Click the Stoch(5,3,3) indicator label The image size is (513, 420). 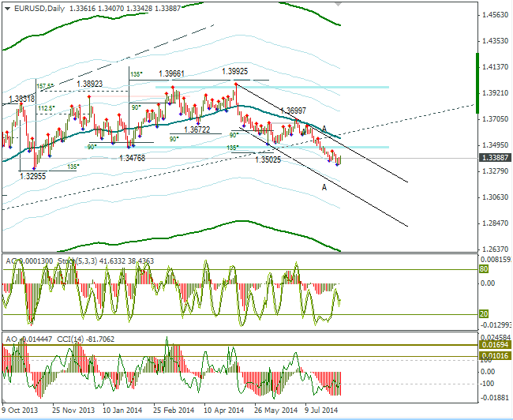click(77, 261)
